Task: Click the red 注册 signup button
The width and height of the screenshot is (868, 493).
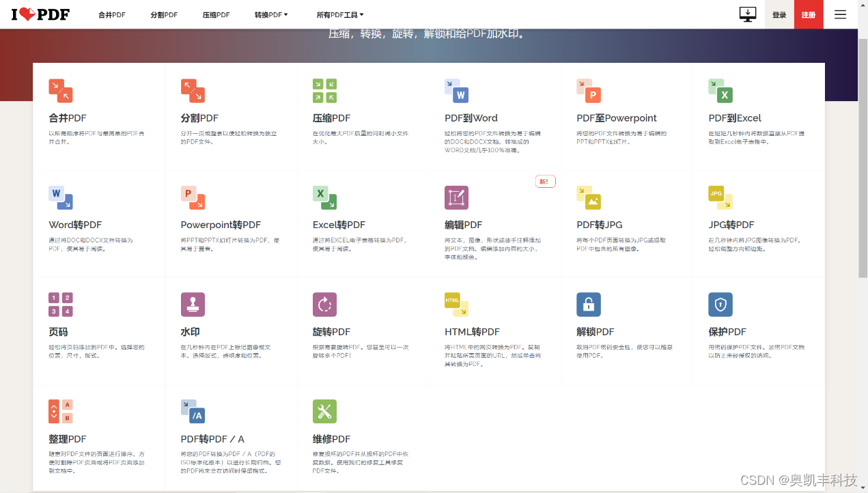Action: click(x=808, y=14)
